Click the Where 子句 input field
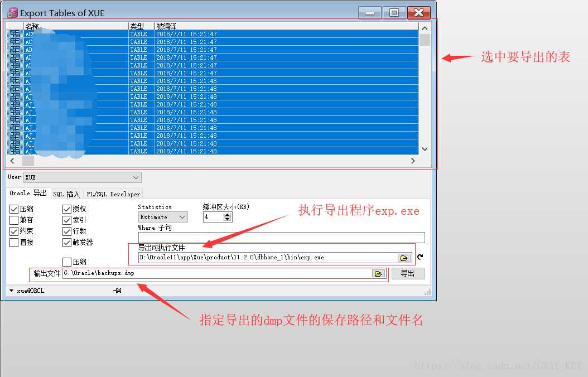 point(282,237)
